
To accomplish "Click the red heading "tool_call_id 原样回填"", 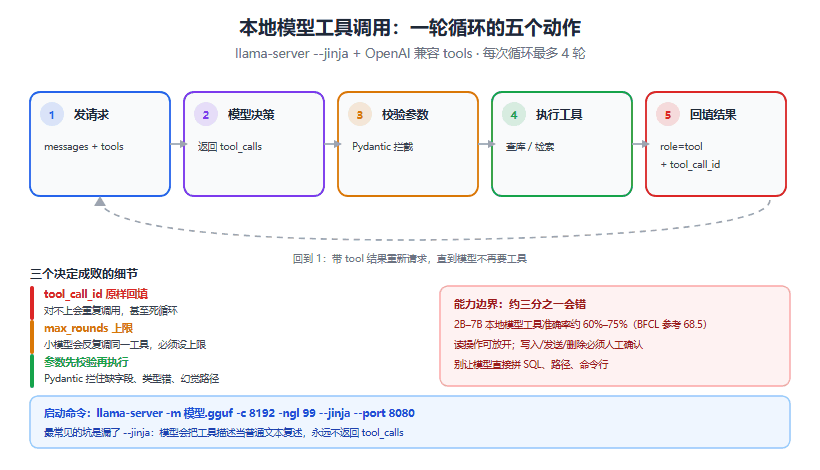I will click(x=96, y=294).
